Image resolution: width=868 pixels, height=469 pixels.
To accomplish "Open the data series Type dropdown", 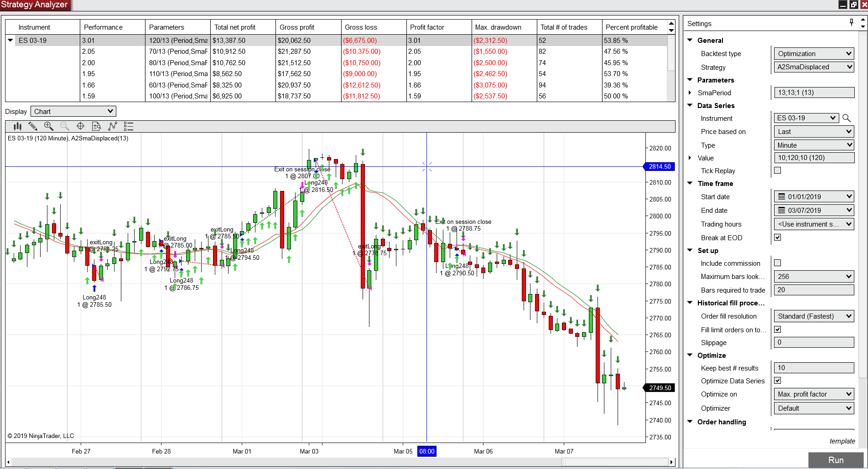I will (x=814, y=145).
